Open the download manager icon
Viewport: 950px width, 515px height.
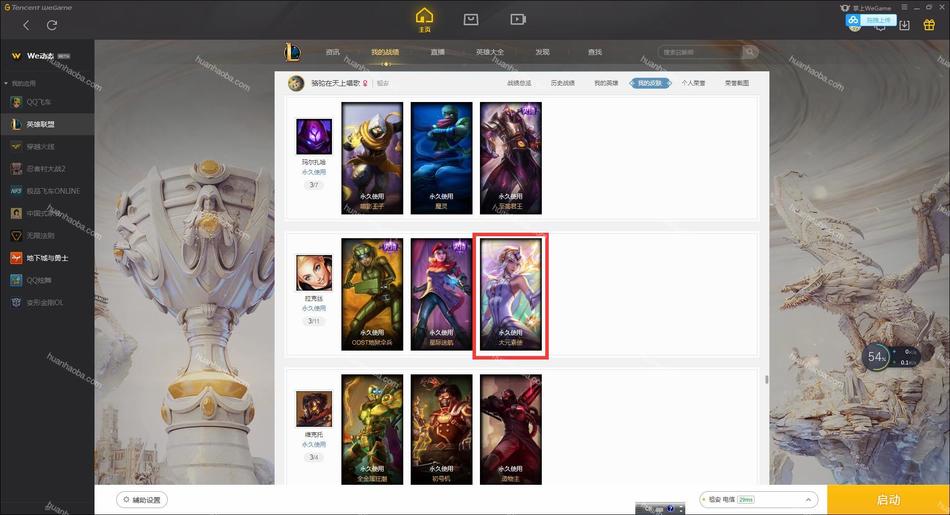pos(905,25)
